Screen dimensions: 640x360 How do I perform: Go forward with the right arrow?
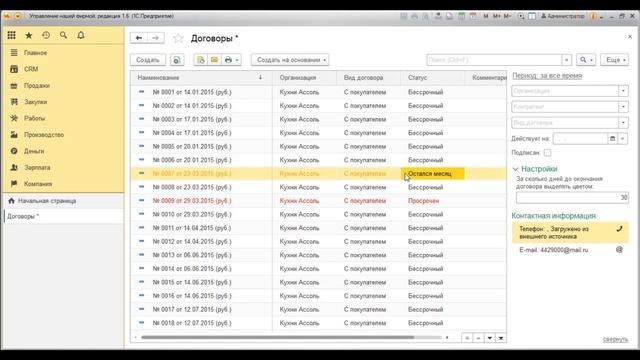tap(156, 38)
